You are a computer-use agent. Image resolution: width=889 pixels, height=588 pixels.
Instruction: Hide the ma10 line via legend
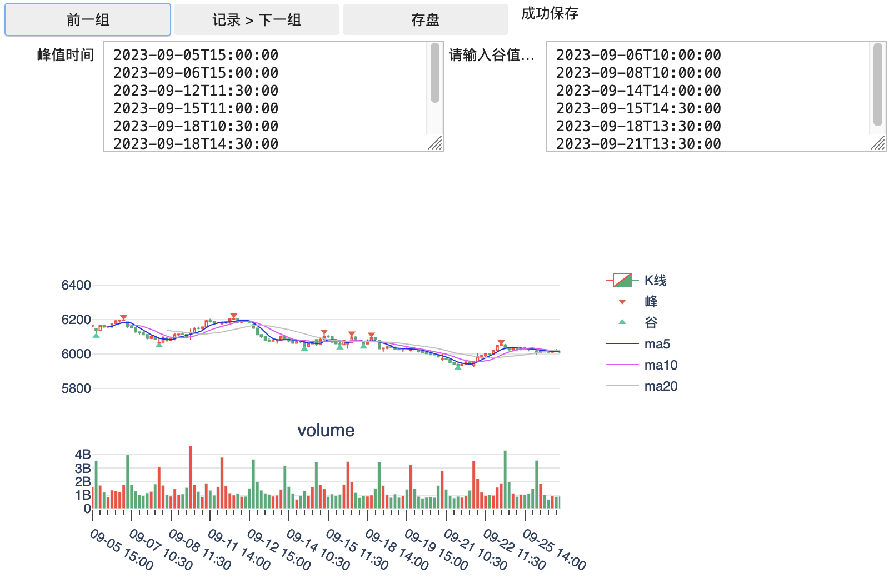tap(642, 365)
